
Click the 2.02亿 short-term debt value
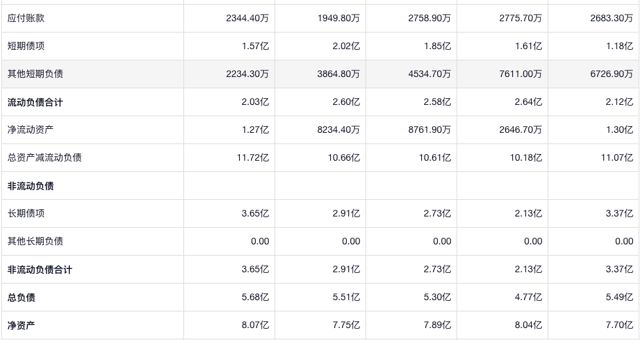tap(347, 46)
